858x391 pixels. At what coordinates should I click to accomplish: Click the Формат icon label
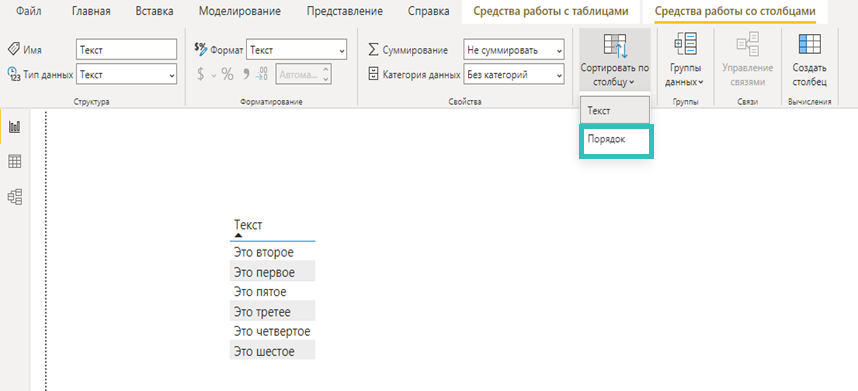(201, 49)
